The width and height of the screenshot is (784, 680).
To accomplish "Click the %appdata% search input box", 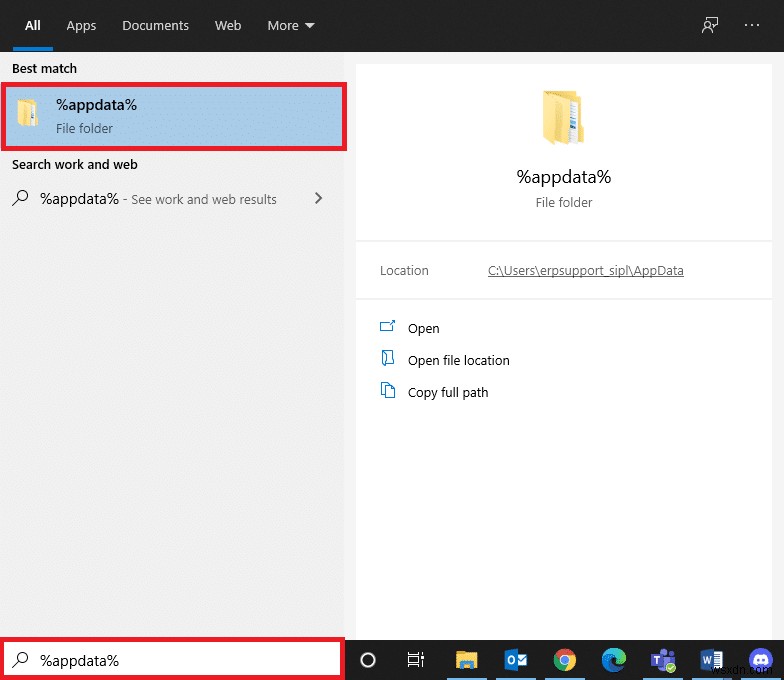I will coord(180,660).
